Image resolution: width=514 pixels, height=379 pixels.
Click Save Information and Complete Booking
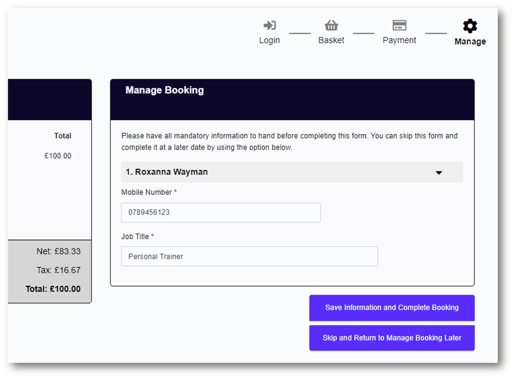click(x=392, y=308)
